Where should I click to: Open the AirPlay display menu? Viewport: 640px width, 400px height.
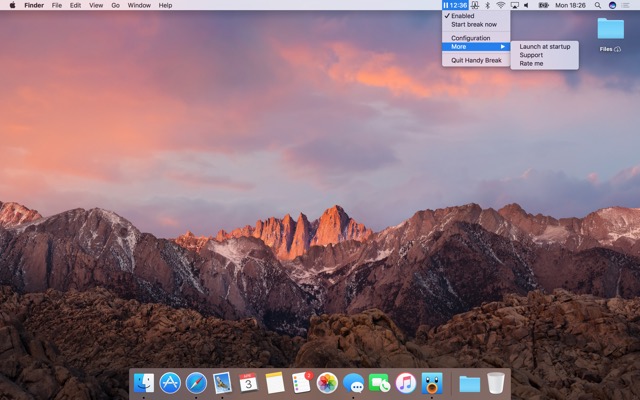(515, 5)
